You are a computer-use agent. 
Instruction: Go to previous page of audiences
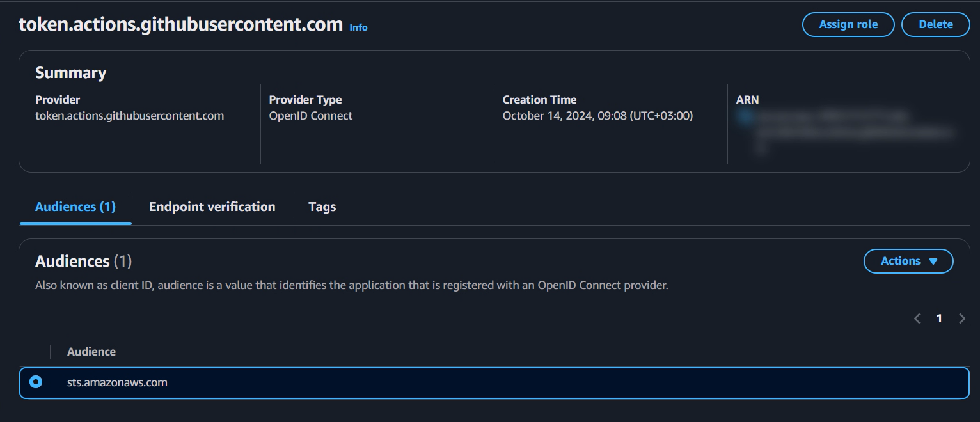[917, 318]
